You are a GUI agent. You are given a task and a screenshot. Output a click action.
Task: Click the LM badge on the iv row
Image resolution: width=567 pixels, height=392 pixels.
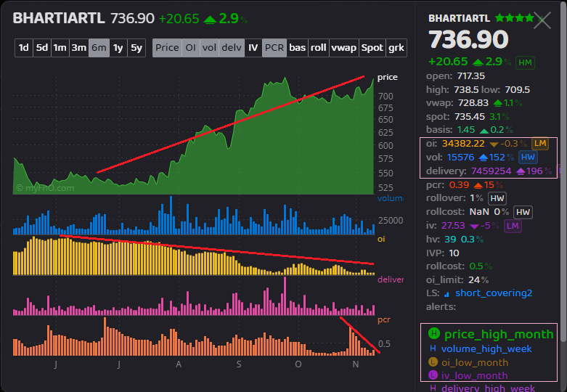pos(513,226)
